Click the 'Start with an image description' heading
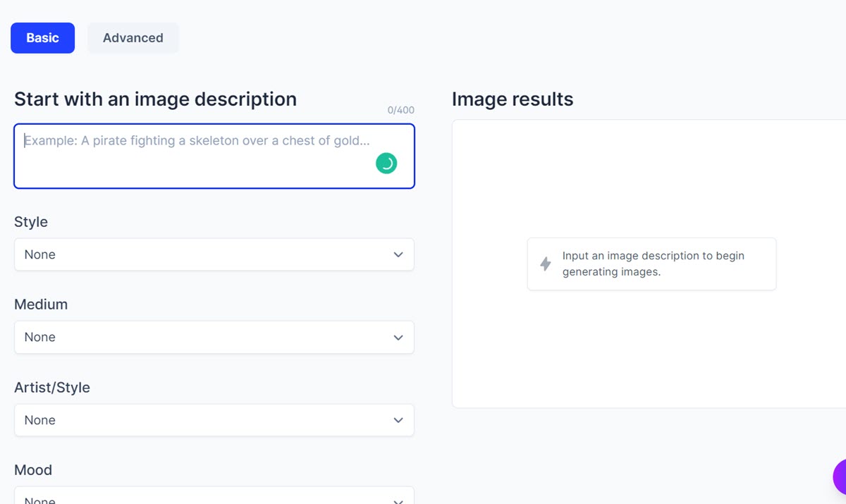 click(155, 99)
